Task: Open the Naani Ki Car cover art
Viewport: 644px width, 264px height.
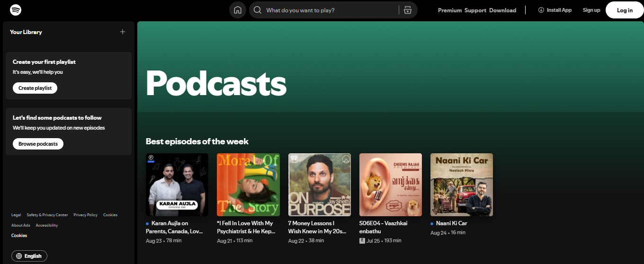Action: [462, 185]
